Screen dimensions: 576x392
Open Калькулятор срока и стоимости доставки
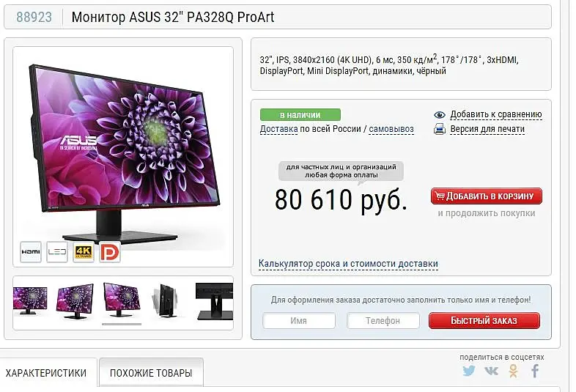[348, 264]
